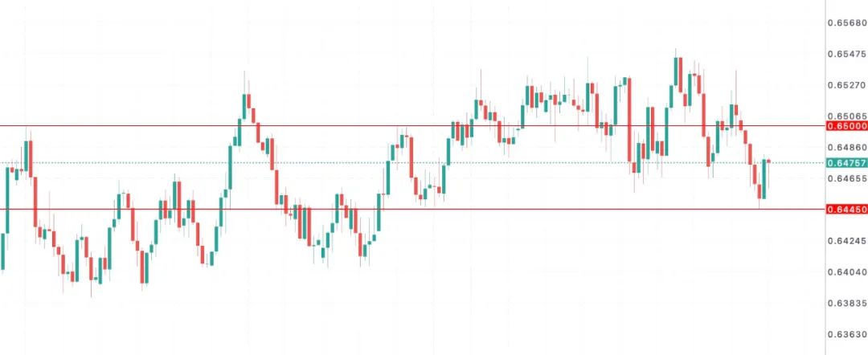Image resolution: width=868 pixels, height=355 pixels.
Task: Click the 0.63630 price axis label
Action: (x=846, y=335)
